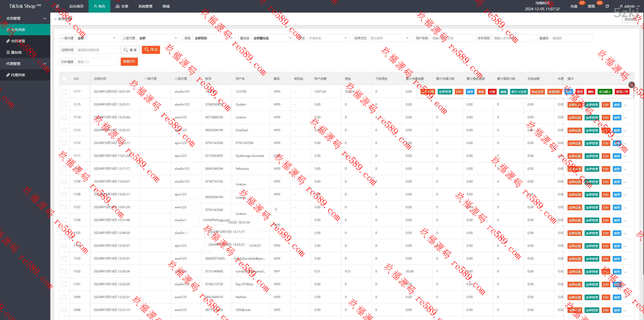This screenshot has width=644, height=320.
Task: Open the 一级代理 dropdown
Action: 97,38
